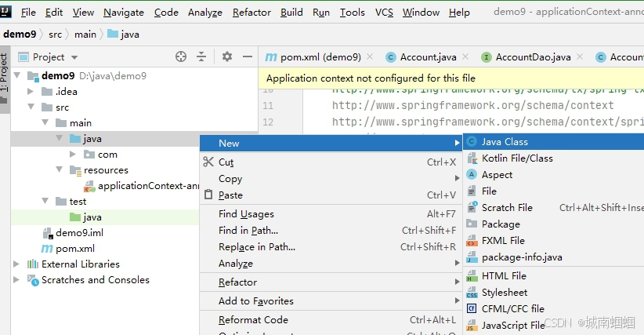Click the collapse all icon in Project panel

point(201,56)
